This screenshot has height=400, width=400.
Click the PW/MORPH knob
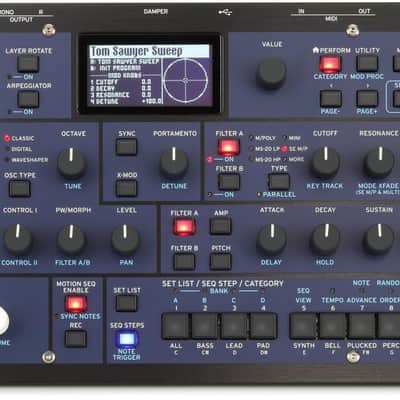pos(71,240)
